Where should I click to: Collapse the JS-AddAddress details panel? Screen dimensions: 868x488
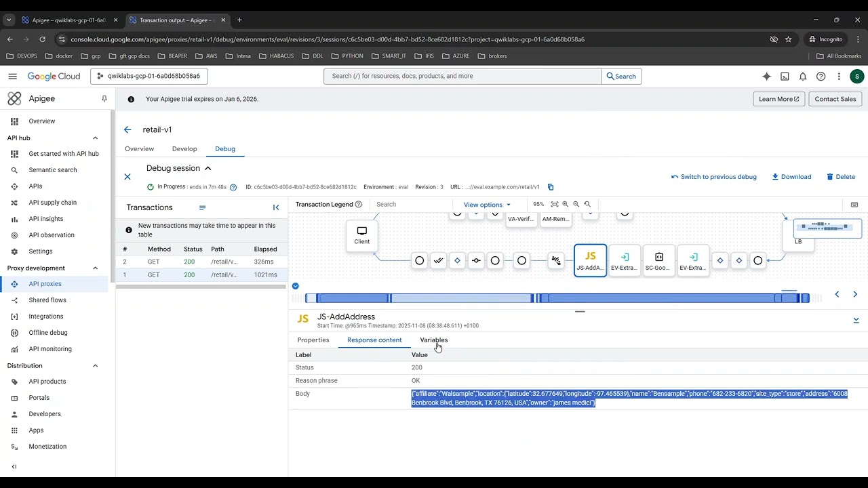[x=856, y=320]
